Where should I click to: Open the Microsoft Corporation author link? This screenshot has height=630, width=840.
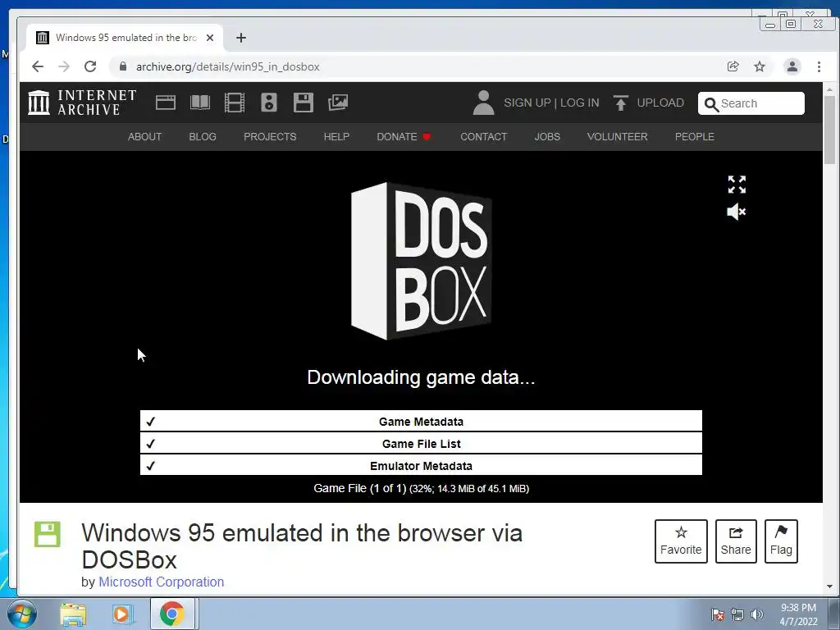coord(162,582)
